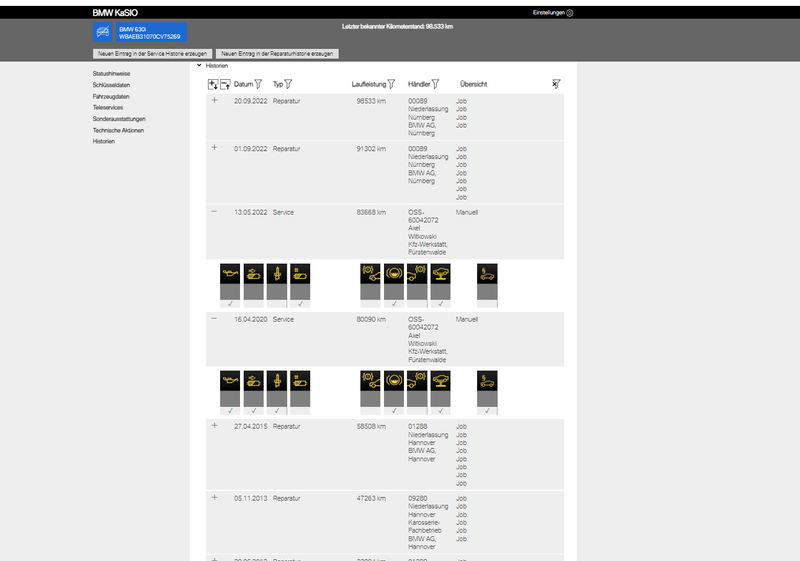This screenshot has width=800, height=561.
Task: Open the Typ column filter funnel
Action: click(x=288, y=84)
